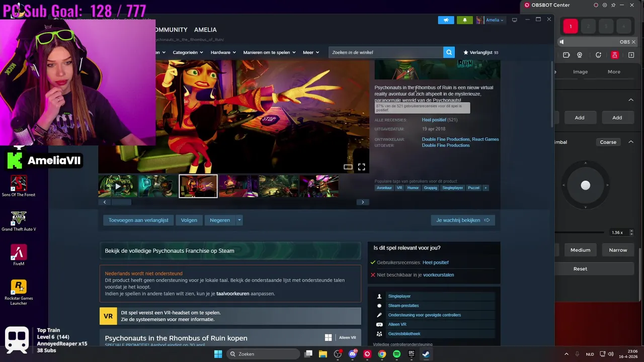This screenshot has width=644, height=362.
Task: Open dropdown arrow next to Negeren
Action: click(239, 220)
